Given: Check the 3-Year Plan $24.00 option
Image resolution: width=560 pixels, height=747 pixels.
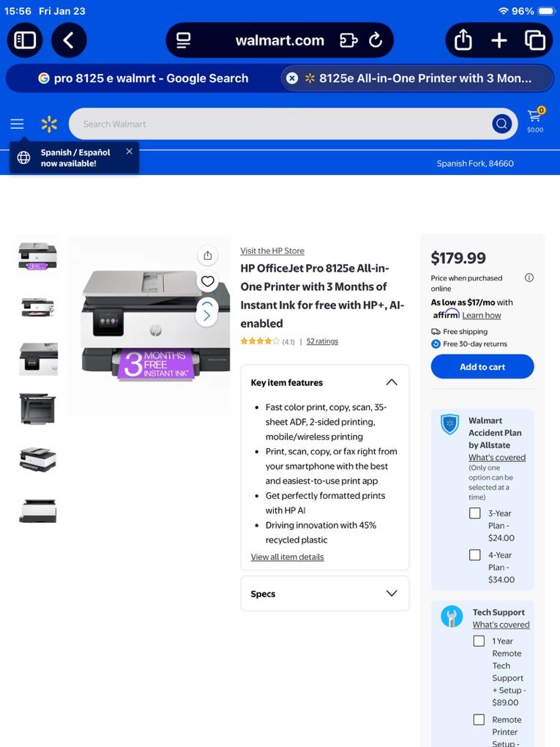Looking at the screenshot, I should click(475, 513).
